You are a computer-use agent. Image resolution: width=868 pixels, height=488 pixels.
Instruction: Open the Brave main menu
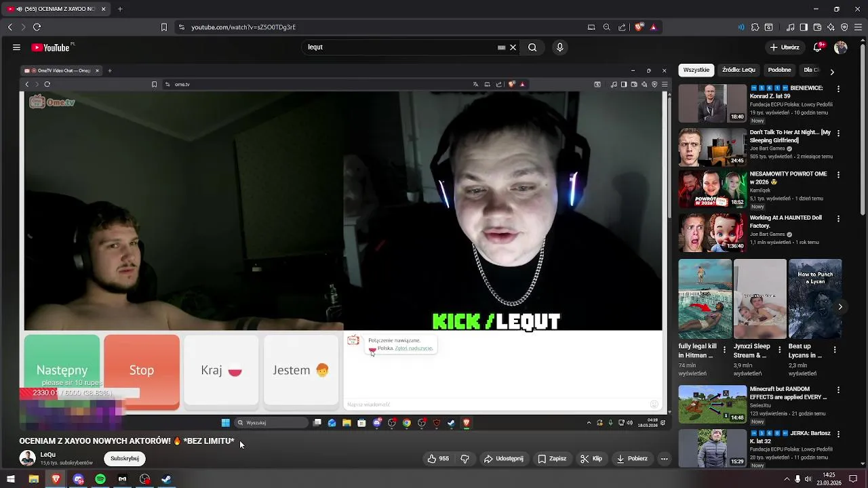coord(858,27)
